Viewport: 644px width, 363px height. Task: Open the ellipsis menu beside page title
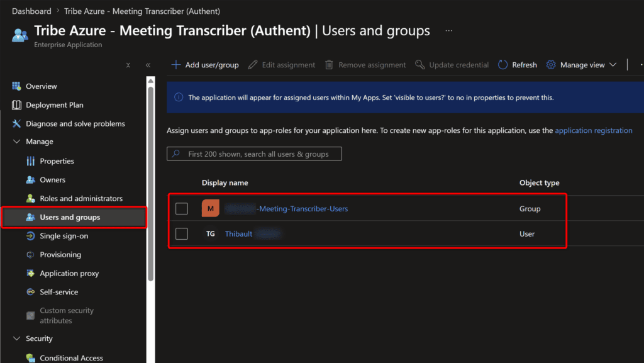coord(449,31)
